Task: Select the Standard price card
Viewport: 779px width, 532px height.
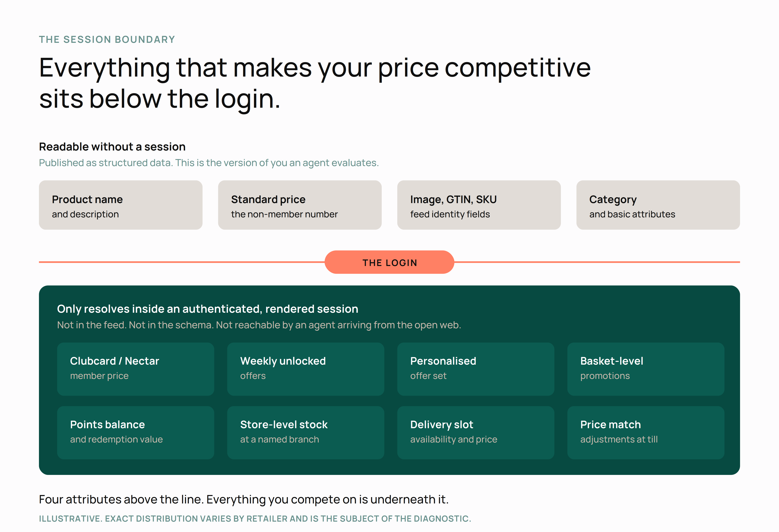Action: pyautogui.click(x=300, y=205)
